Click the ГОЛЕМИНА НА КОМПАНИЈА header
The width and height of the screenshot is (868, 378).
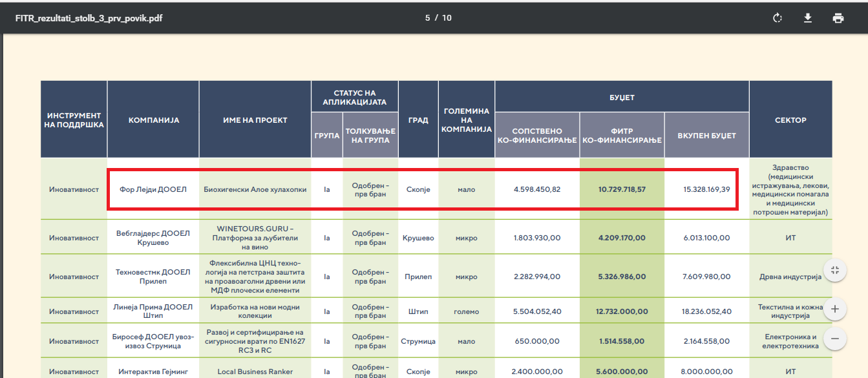pyautogui.click(x=467, y=120)
